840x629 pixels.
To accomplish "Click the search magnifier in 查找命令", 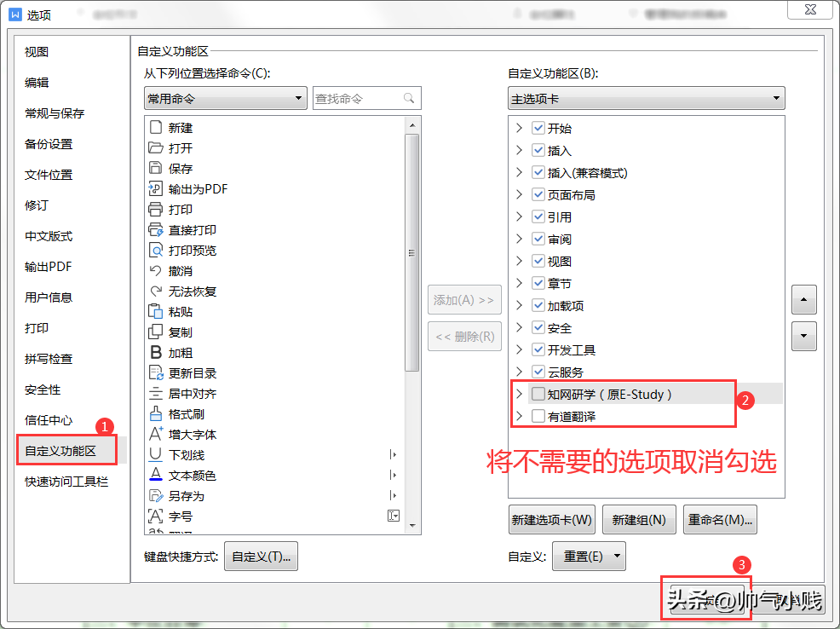I will [x=409, y=98].
